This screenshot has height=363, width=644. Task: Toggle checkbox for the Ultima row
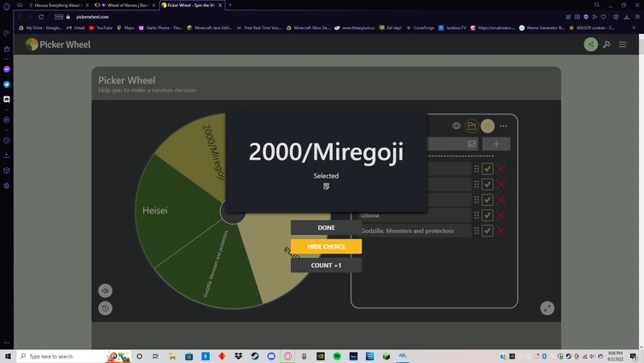tap(488, 215)
